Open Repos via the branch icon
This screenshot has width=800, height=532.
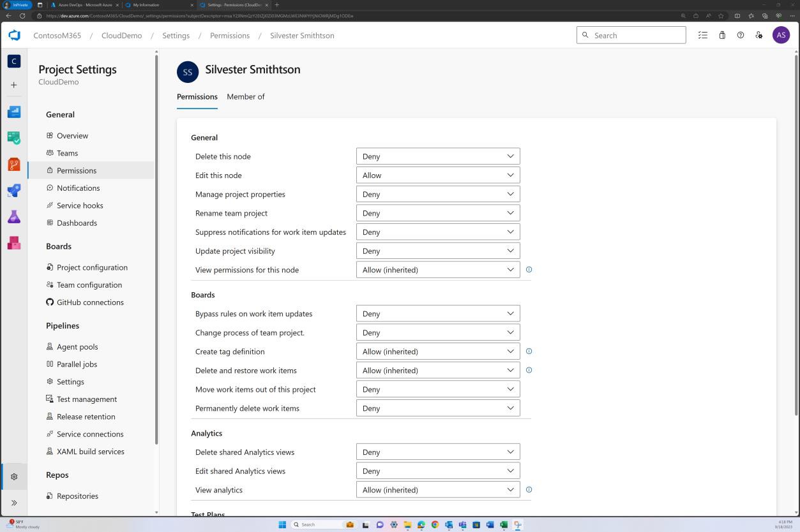pos(14,164)
